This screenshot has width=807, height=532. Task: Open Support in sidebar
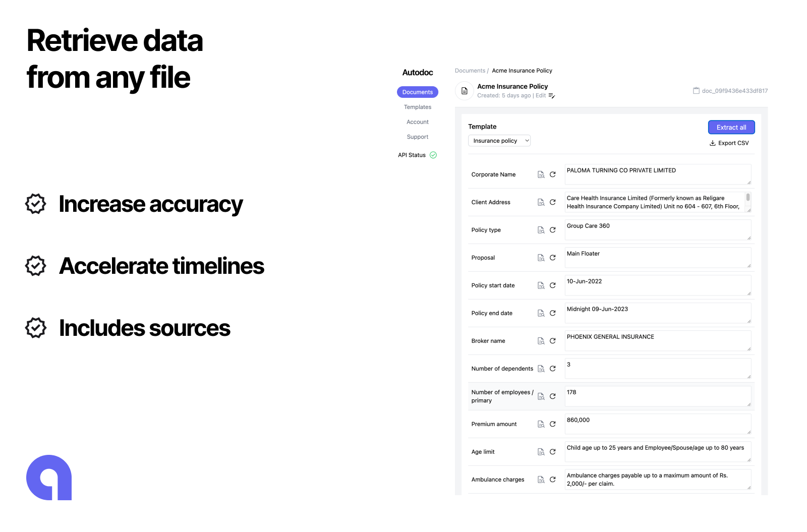[x=418, y=137]
